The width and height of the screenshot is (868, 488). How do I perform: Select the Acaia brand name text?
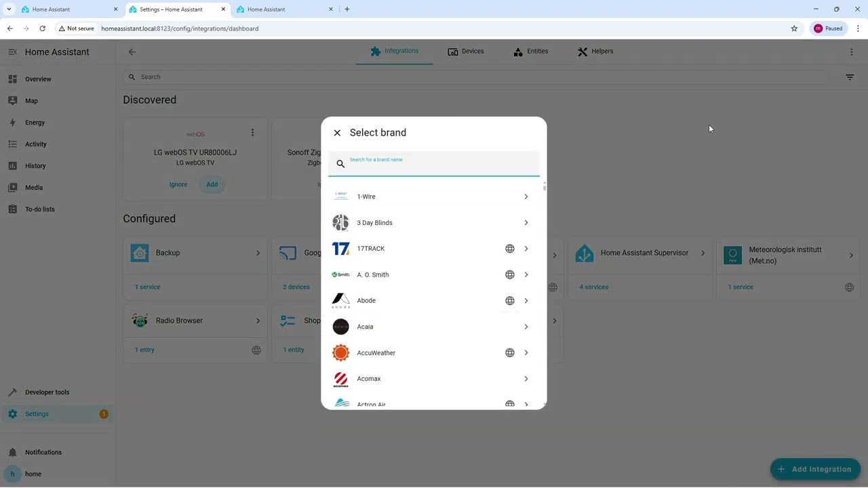365,327
